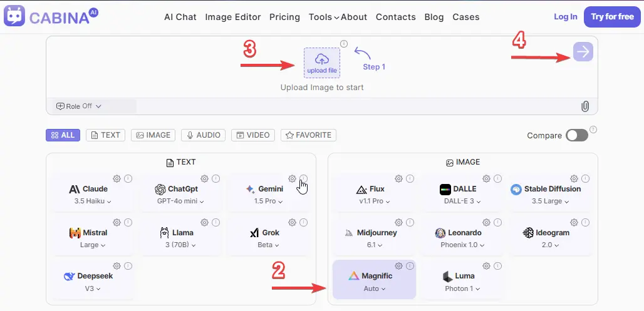Show info for Claude model
Screen dimensions: 644x311
128,178
